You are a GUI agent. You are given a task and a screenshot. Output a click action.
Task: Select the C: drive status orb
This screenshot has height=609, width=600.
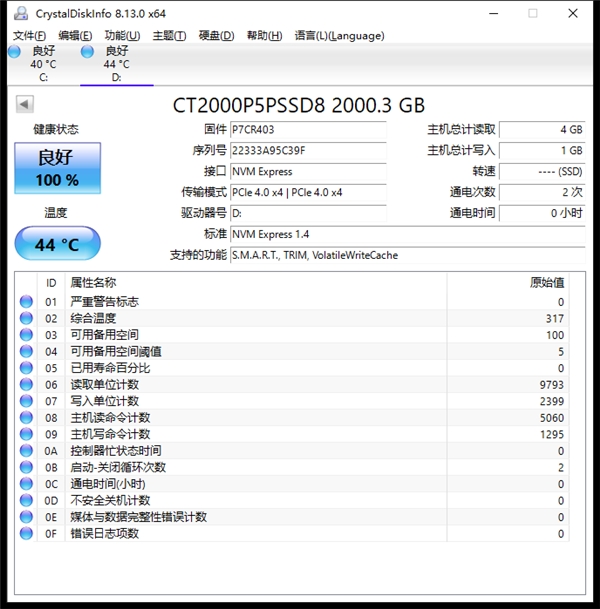point(14,51)
